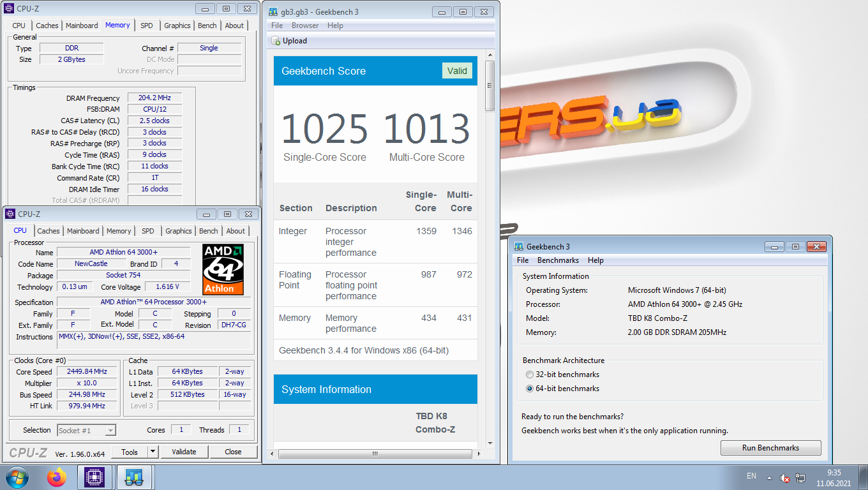Open File menu in Geekbench 3 window

coord(523,260)
